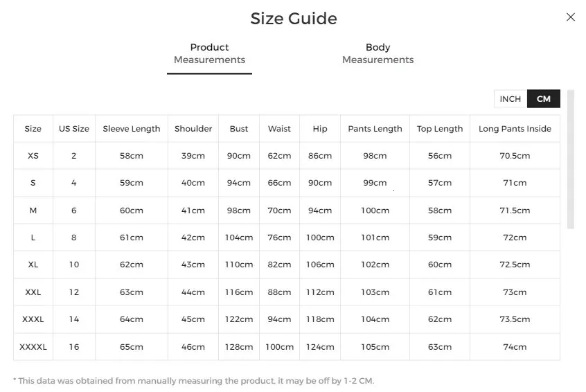Select the XXL size row label

[33, 292]
